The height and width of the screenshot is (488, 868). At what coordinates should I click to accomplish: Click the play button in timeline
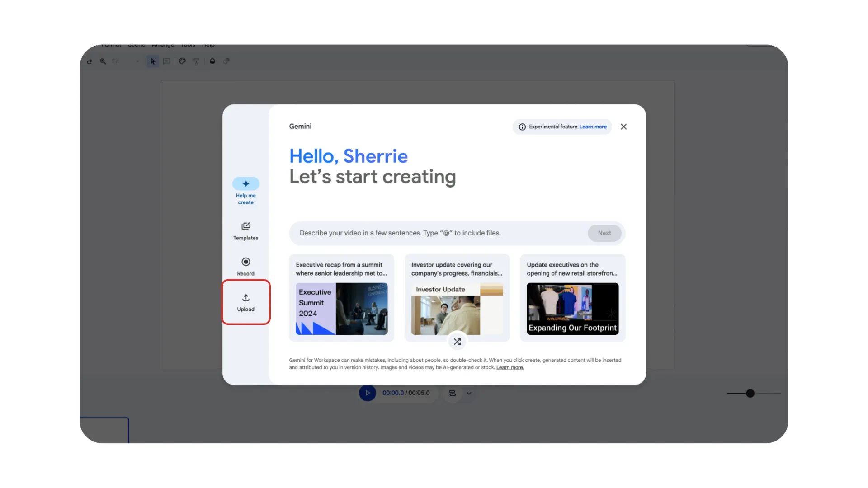[368, 393]
